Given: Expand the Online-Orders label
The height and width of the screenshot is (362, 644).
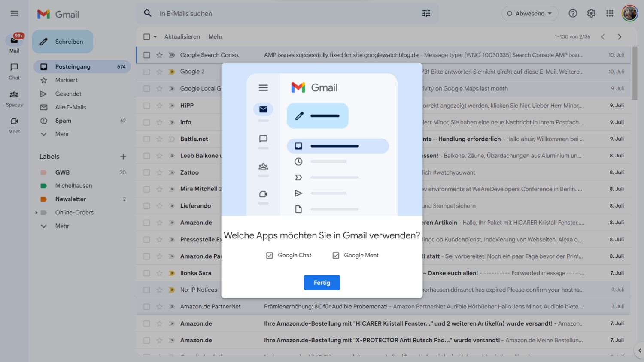Looking at the screenshot, I should tap(36, 213).
